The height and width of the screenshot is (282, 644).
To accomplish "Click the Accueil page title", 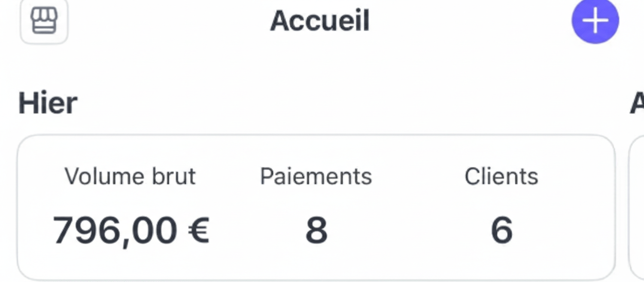I will (320, 21).
